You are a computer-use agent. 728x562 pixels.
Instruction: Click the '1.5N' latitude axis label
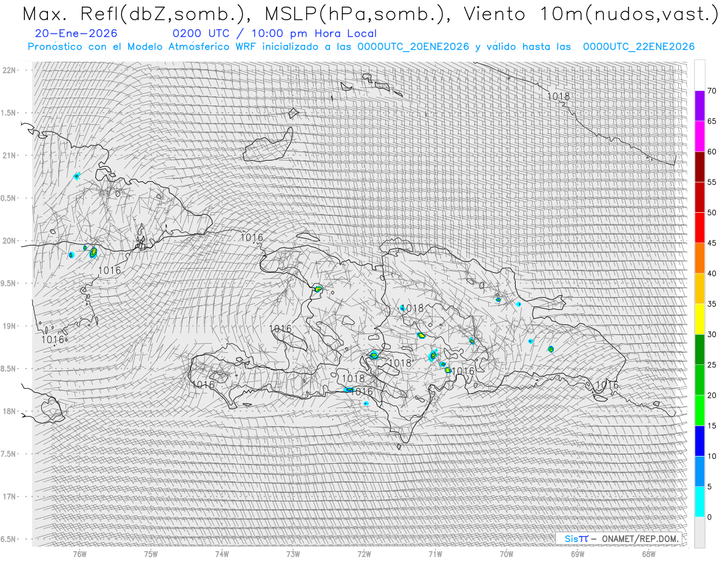[9, 113]
